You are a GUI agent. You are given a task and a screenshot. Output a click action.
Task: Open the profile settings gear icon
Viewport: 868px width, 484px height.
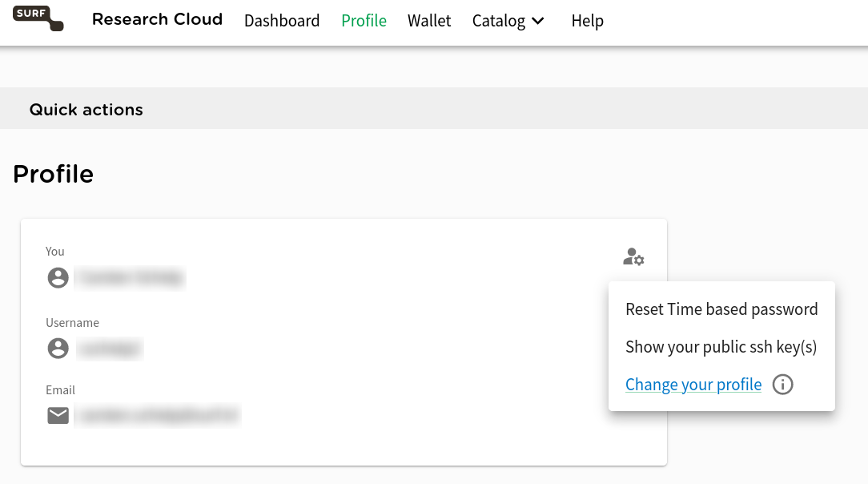633,257
